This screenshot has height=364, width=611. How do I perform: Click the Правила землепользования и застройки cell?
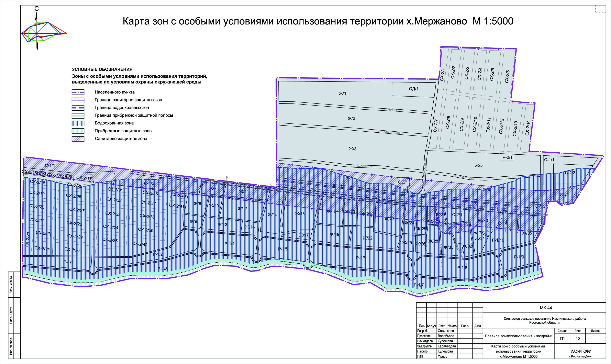pos(519,336)
